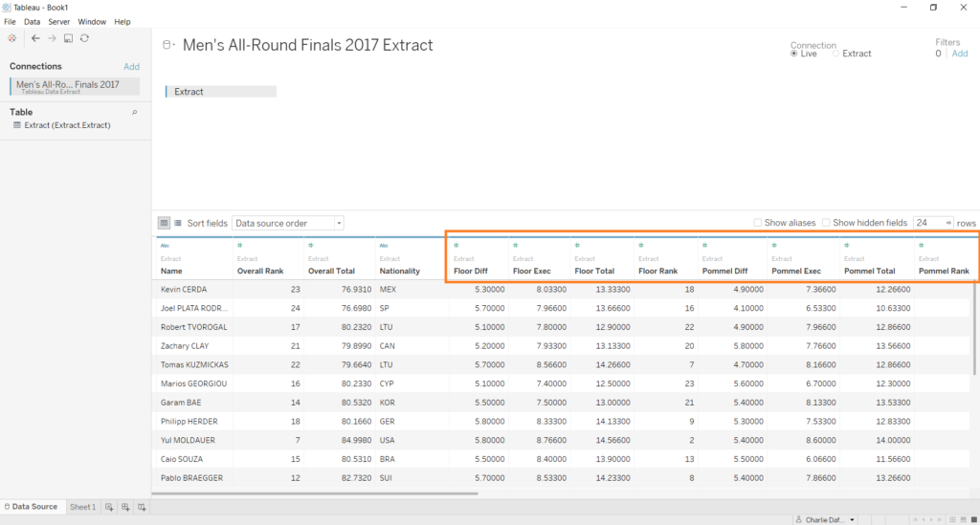The height and width of the screenshot is (525, 980).
Task: Switch to the Sheet 1 tab
Action: pyautogui.click(x=82, y=507)
